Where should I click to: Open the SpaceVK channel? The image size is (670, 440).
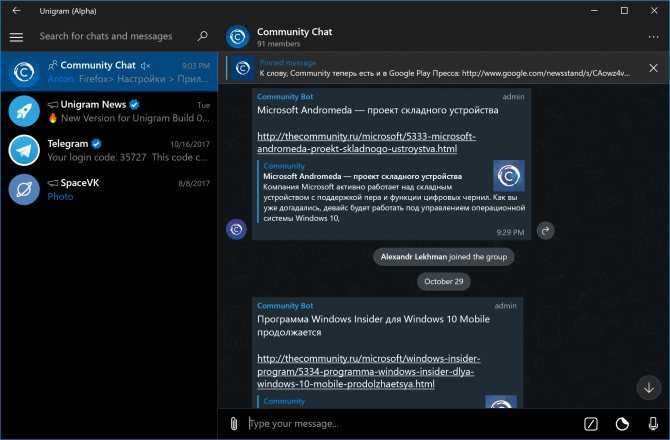pyautogui.click(x=109, y=190)
